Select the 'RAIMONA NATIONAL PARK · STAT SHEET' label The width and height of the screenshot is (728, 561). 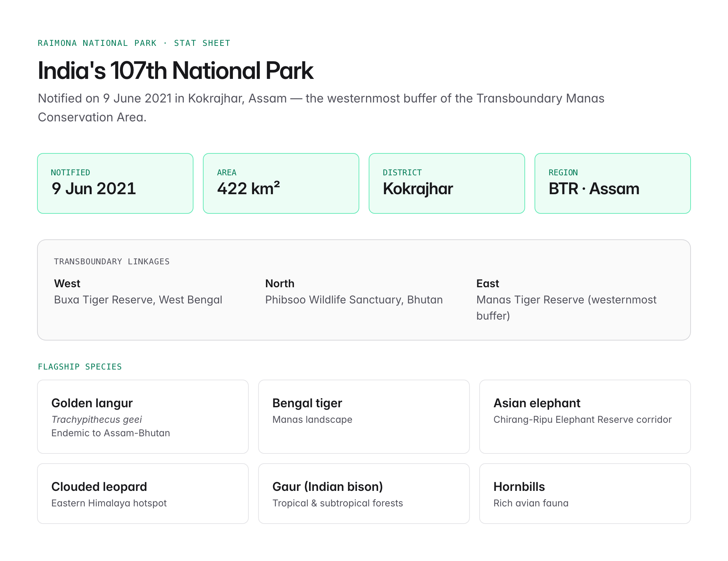click(x=134, y=43)
